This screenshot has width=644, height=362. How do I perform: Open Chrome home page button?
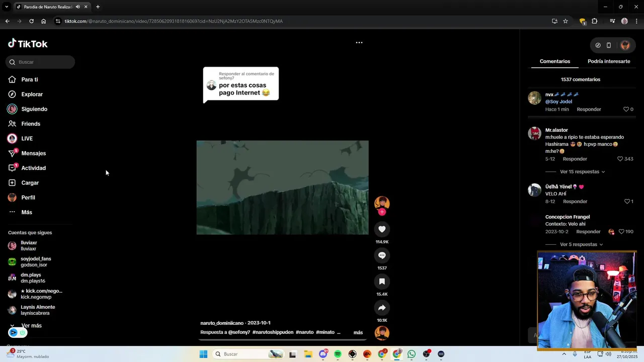click(x=44, y=21)
